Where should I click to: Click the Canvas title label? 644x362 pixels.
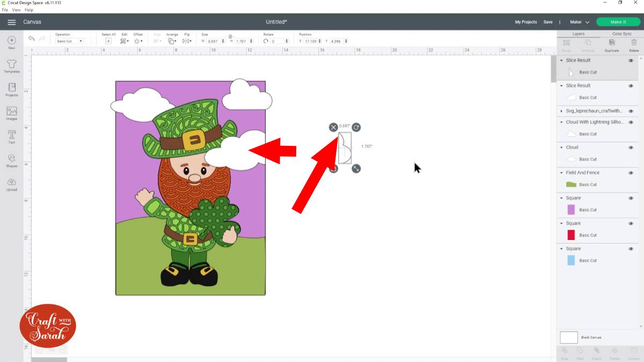click(x=32, y=22)
